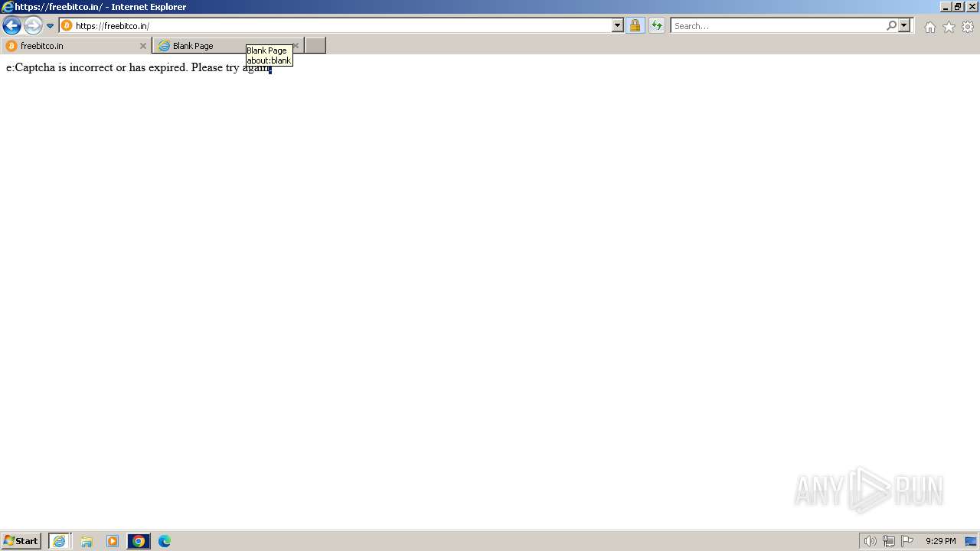This screenshot has height=551, width=980.
Task: Click Internet Explorer taskbar icon
Action: pos(60,541)
